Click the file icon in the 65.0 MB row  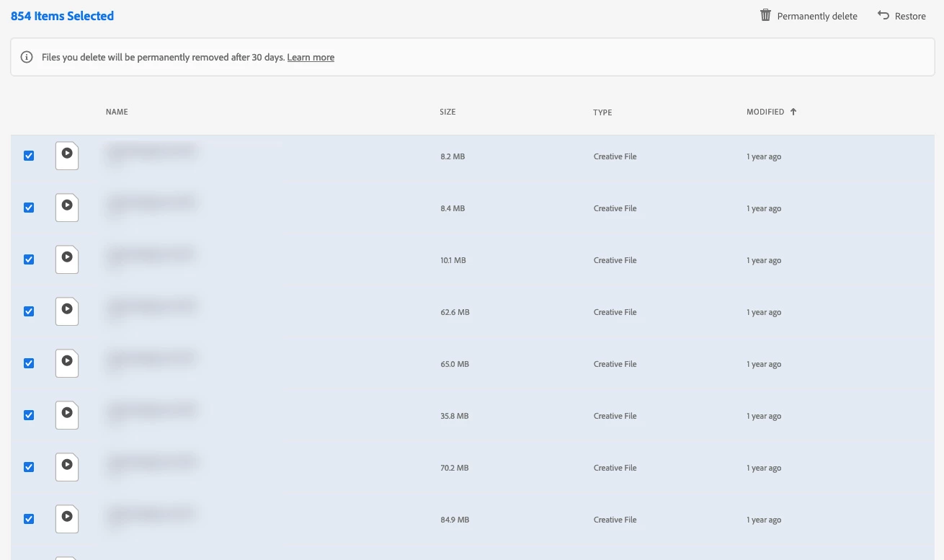[x=67, y=363]
